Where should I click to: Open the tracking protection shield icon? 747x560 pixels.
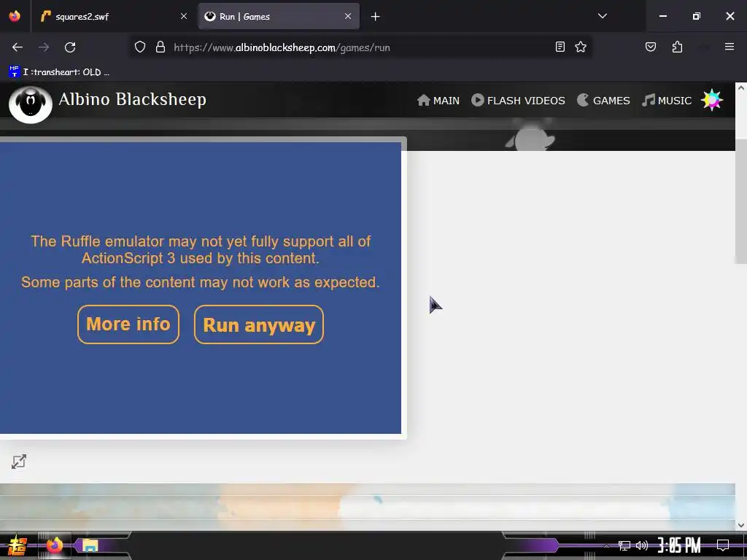pos(139,47)
